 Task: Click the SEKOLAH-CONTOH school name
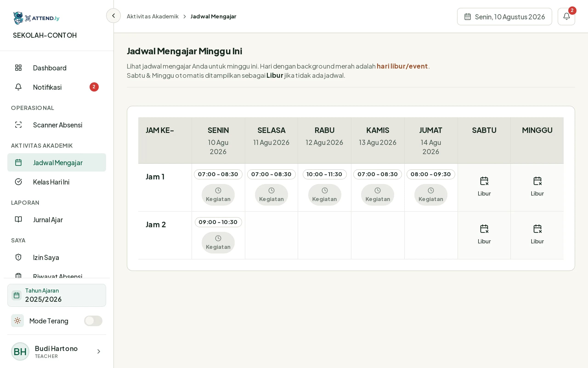(x=45, y=35)
